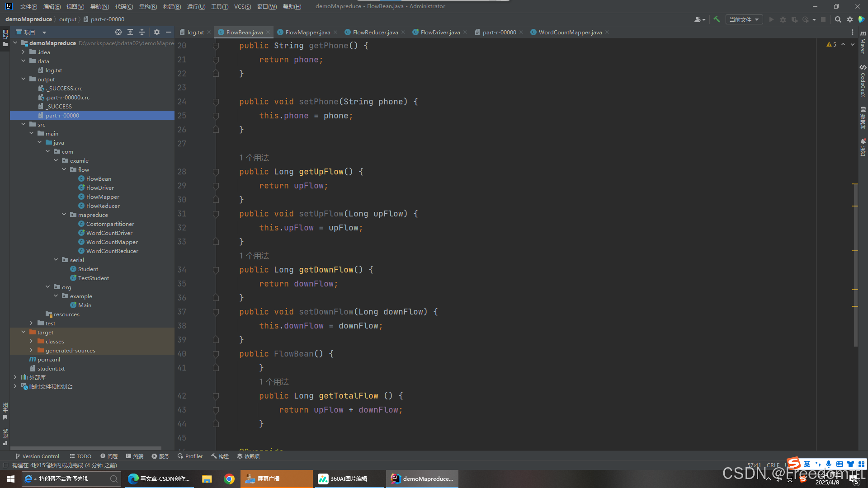
Task: Click the Search Everywhere magnifier icon
Action: 838,19
